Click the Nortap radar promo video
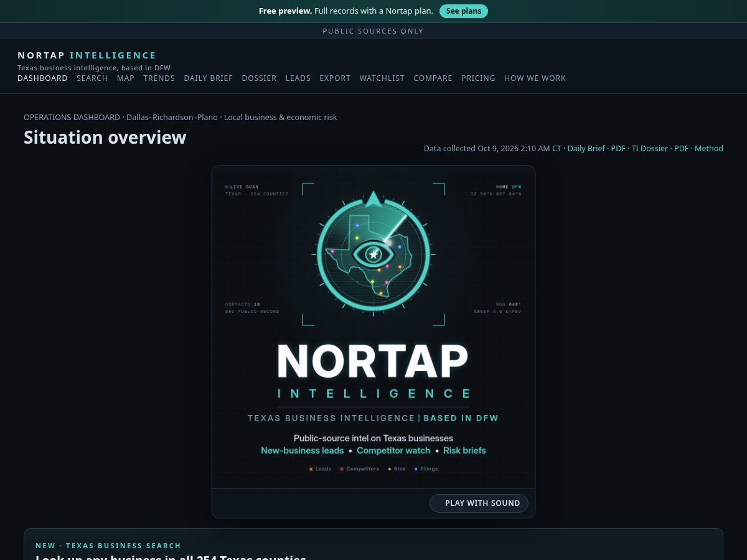The width and height of the screenshot is (747, 560). [x=374, y=327]
